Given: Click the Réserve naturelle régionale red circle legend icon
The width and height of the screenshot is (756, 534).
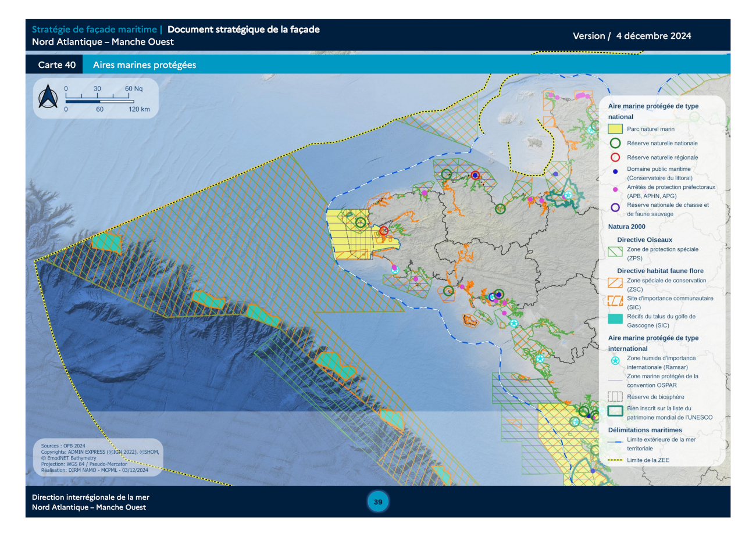Looking at the screenshot, I should (615, 157).
